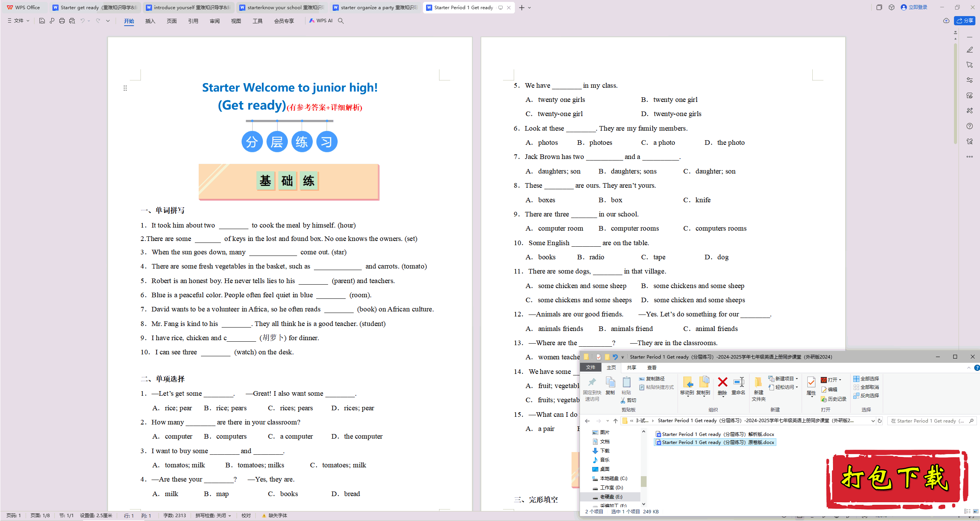Click the search magnifier beside WPS AI
Screen dimensions: 980x521
tap(341, 21)
